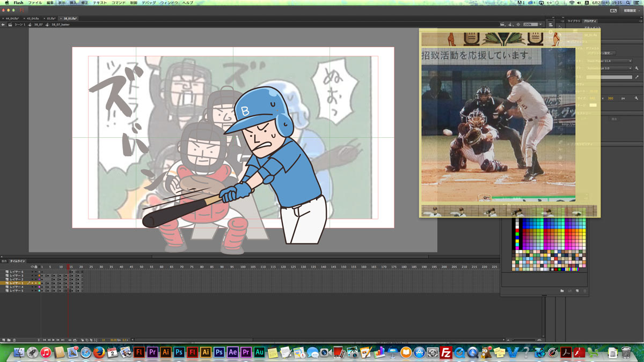
Task: Collapse the パブリッシュ section
Action: point(568,41)
